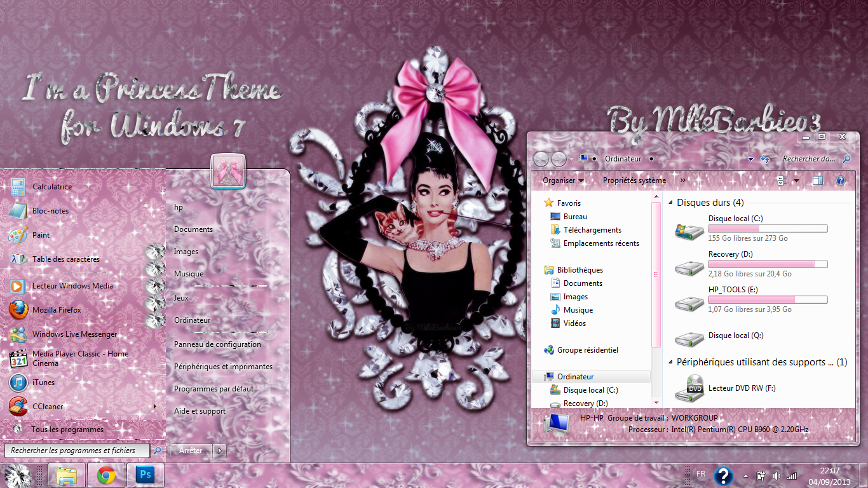The width and height of the screenshot is (868, 488).
Task: Select the Disque local (Q:) drive
Action: coord(737,335)
